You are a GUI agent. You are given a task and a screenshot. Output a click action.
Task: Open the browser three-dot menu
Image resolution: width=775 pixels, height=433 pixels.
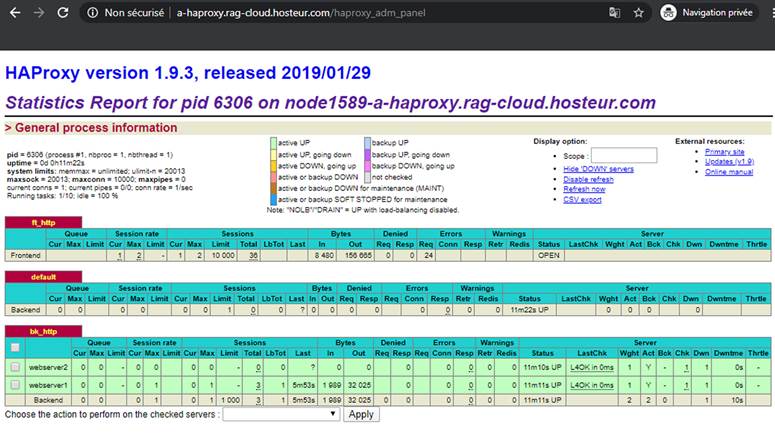point(763,13)
